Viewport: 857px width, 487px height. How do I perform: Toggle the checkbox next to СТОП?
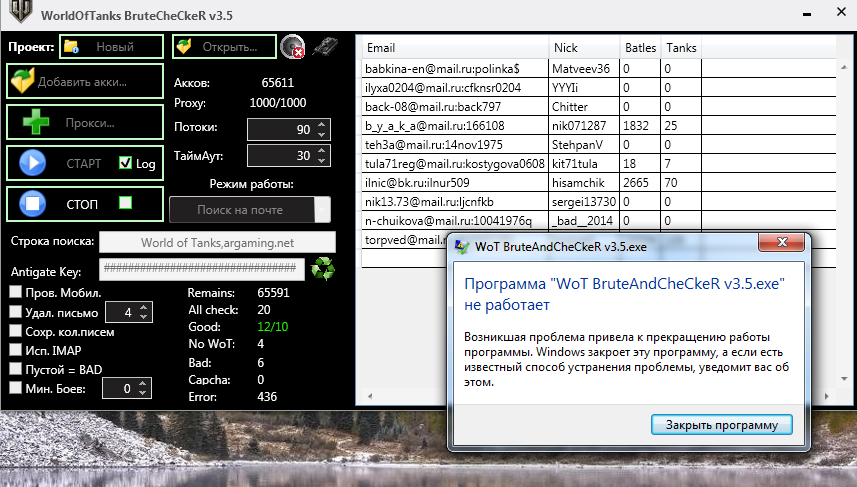125,203
